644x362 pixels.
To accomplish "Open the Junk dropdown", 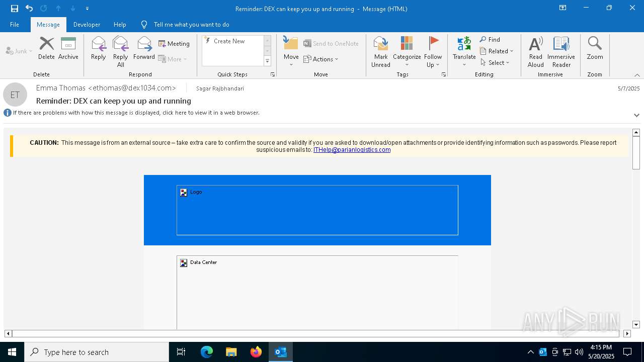I will pos(19,51).
